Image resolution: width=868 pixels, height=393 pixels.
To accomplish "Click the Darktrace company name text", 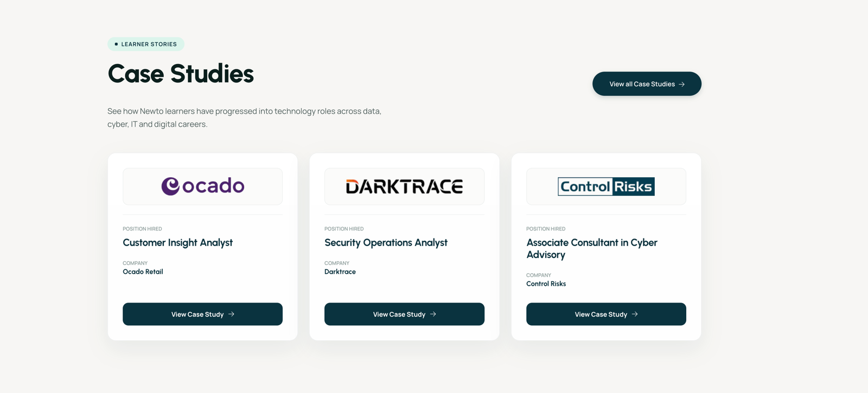I will 340,272.
